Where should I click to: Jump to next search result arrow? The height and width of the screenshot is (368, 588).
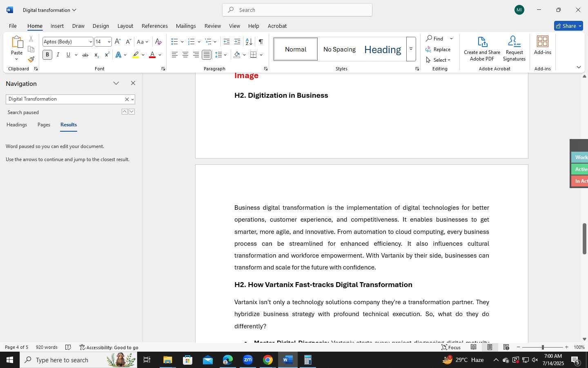coord(131,112)
